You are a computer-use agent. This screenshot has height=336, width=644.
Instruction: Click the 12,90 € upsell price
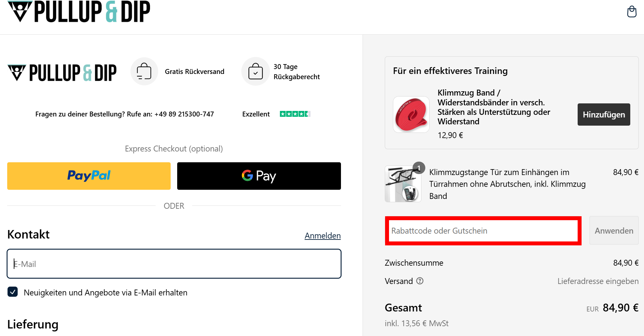point(450,135)
